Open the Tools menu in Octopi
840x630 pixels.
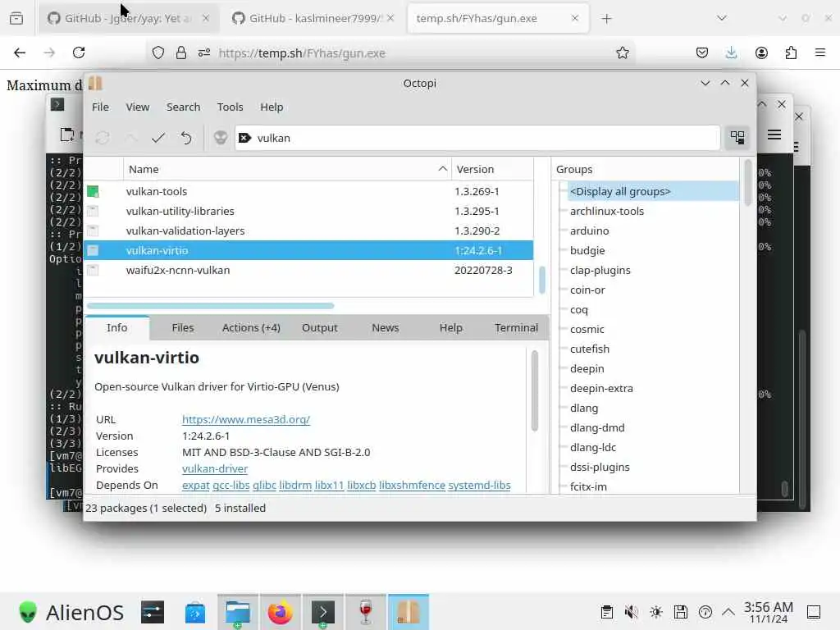230,107
